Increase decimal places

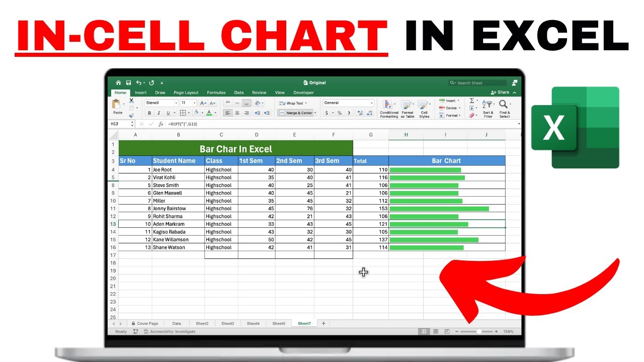(361, 113)
